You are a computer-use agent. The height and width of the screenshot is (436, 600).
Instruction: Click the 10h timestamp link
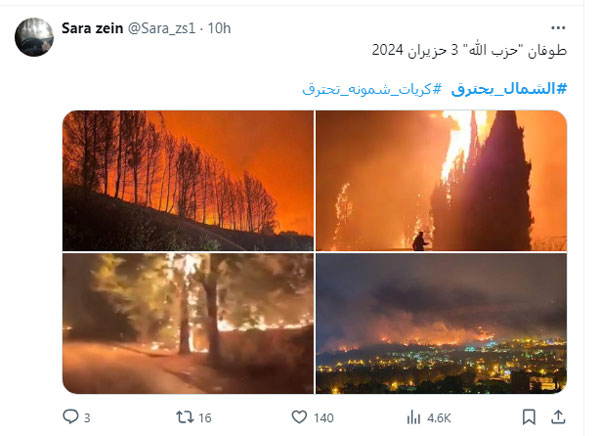click(x=219, y=28)
